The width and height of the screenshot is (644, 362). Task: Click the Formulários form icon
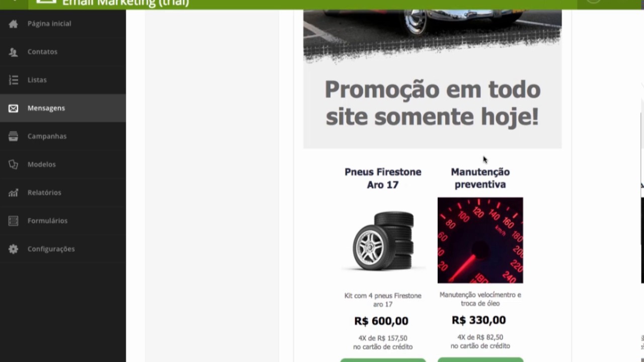13,221
